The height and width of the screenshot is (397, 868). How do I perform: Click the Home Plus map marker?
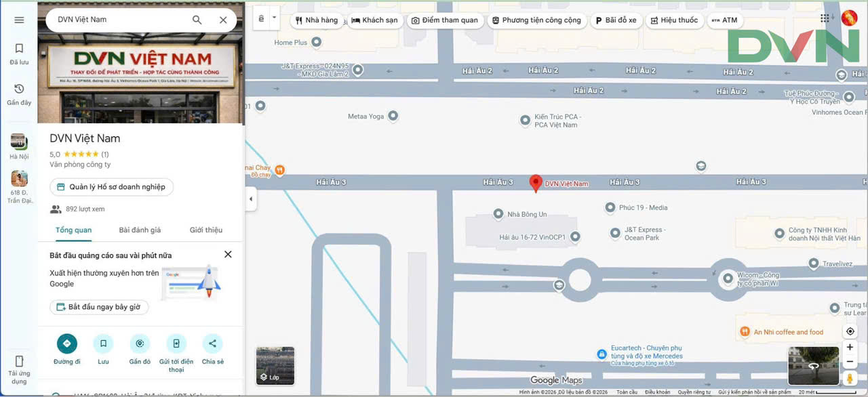[315, 42]
